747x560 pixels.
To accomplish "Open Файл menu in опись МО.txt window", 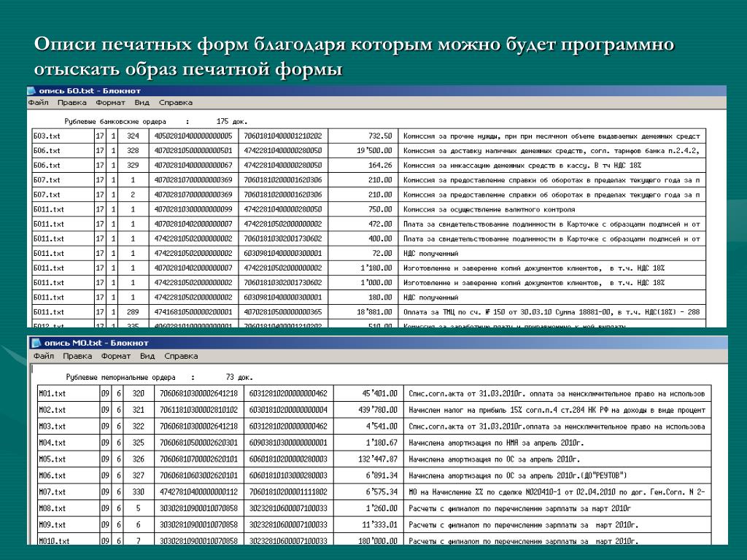I will pos(43,356).
